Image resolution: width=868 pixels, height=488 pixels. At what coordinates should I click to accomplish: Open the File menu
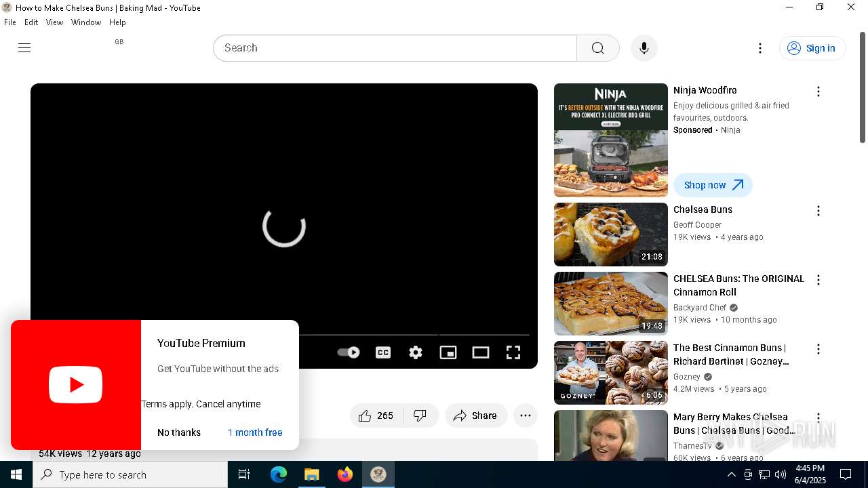point(9,22)
